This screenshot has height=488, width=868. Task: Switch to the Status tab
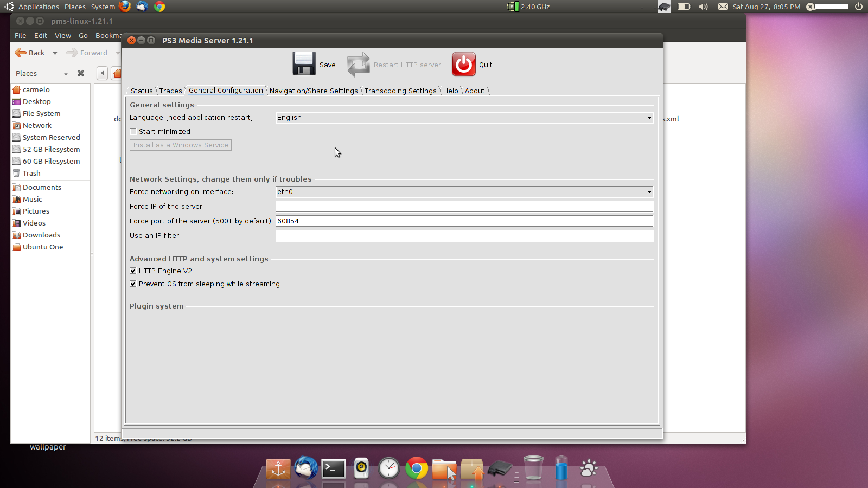coord(142,91)
